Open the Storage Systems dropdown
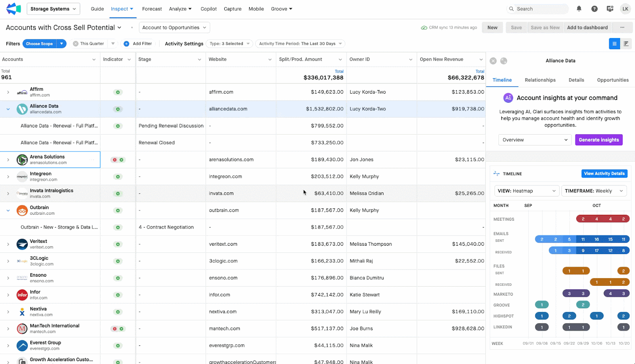The height and width of the screenshot is (364, 635). pyautogui.click(x=53, y=9)
